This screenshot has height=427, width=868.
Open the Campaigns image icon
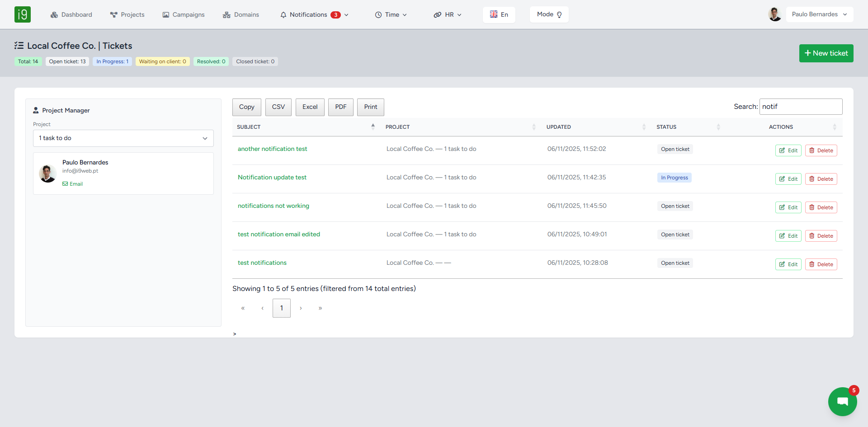point(165,14)
